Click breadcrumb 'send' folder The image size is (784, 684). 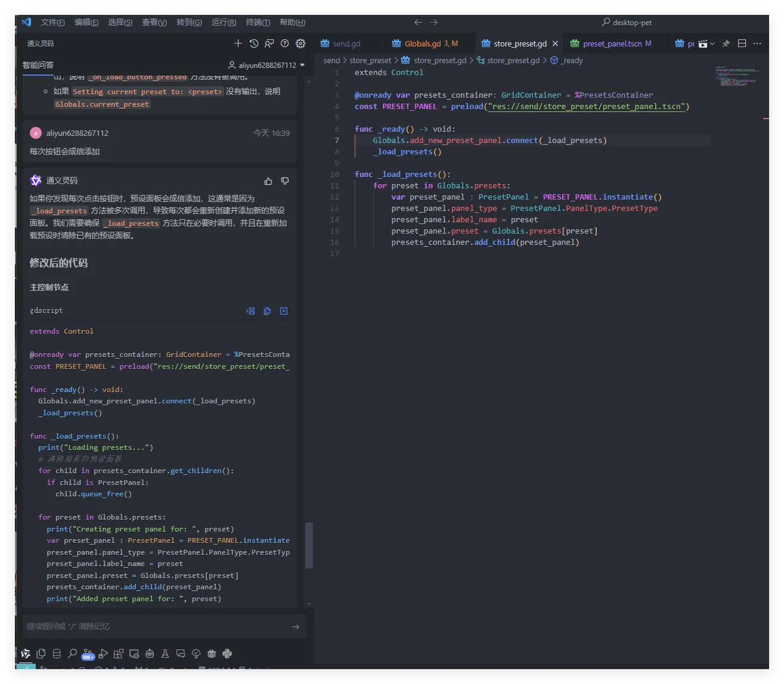click(x=331, y=60)
